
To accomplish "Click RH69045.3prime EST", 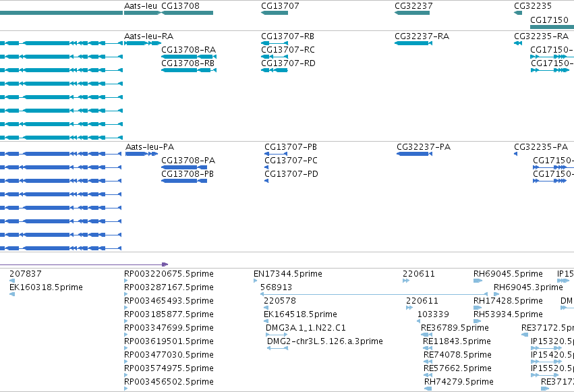I will (496, 294).
